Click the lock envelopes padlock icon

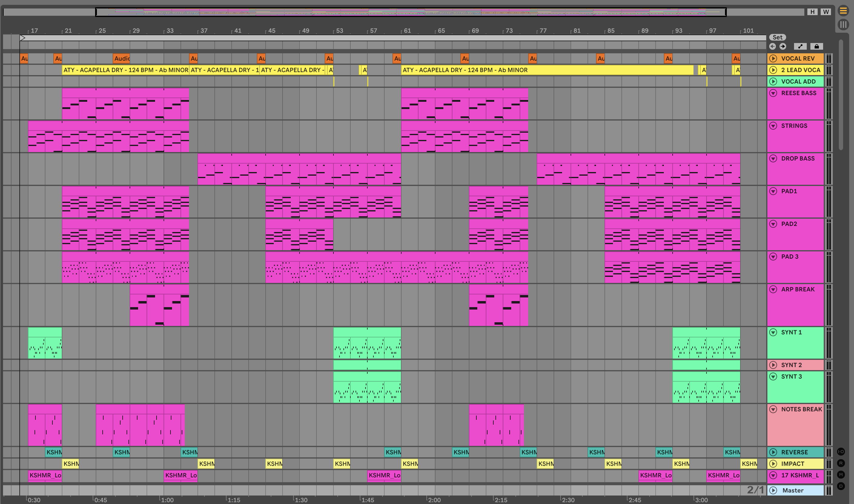click(x=817, y=47)
